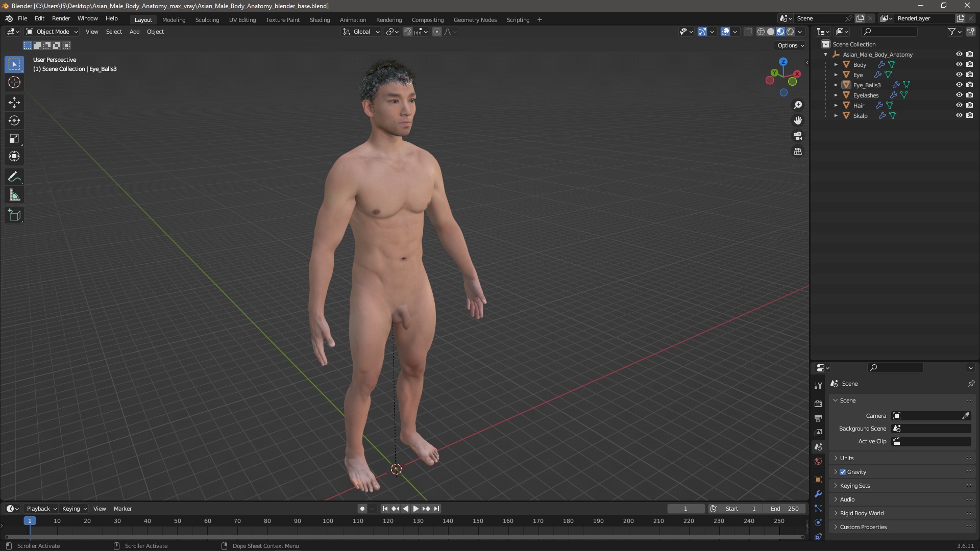980x551 pixels.
Task: Open the Render properties tab
Action: click(818, 404)
